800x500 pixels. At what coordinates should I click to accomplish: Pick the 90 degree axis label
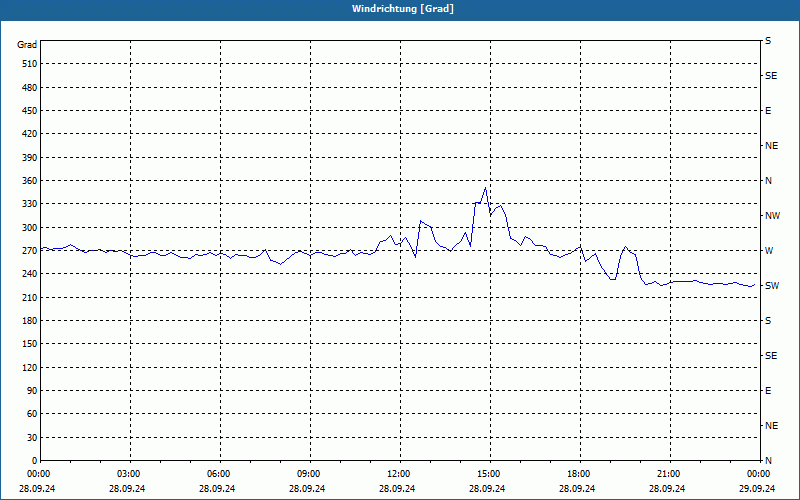32,391
